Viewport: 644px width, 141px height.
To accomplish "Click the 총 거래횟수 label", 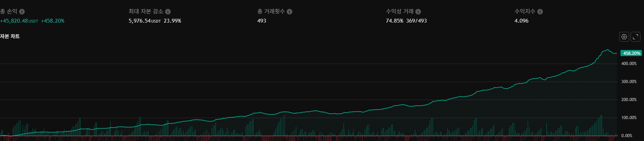I will (x=271, y=12).
